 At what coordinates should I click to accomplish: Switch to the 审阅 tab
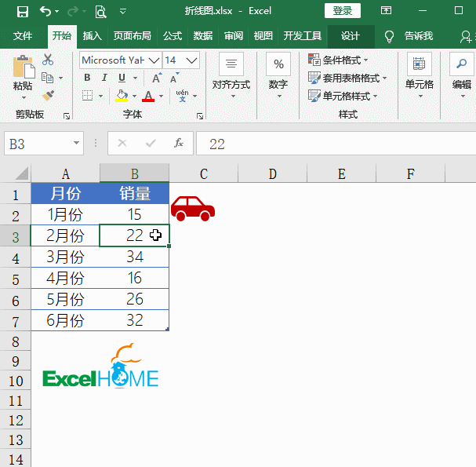(x=234, y=36)
